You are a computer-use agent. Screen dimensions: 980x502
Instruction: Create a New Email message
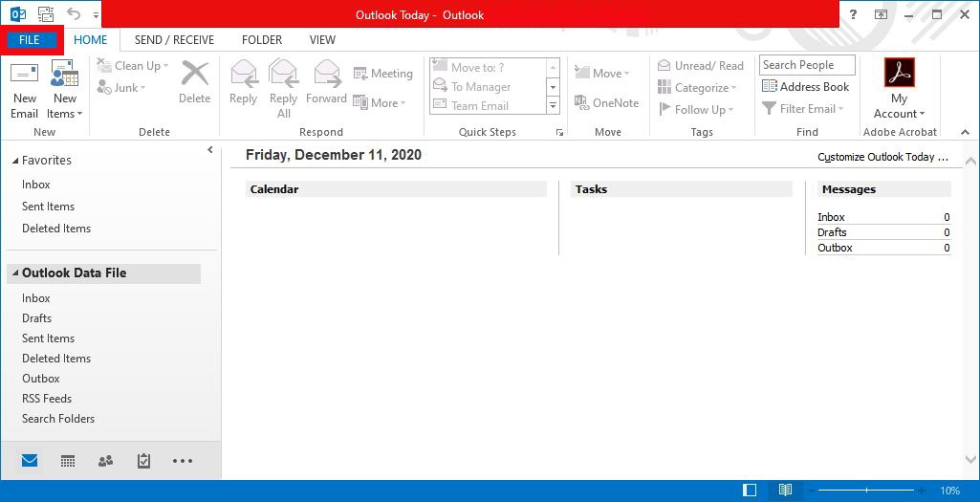(x=24, y=90)
